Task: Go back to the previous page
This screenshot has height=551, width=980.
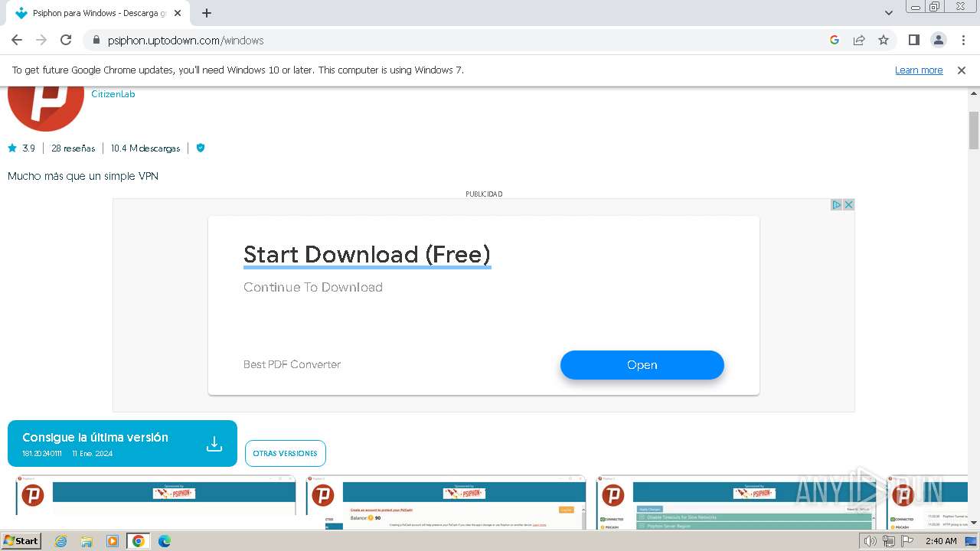Action: [17, 40]
